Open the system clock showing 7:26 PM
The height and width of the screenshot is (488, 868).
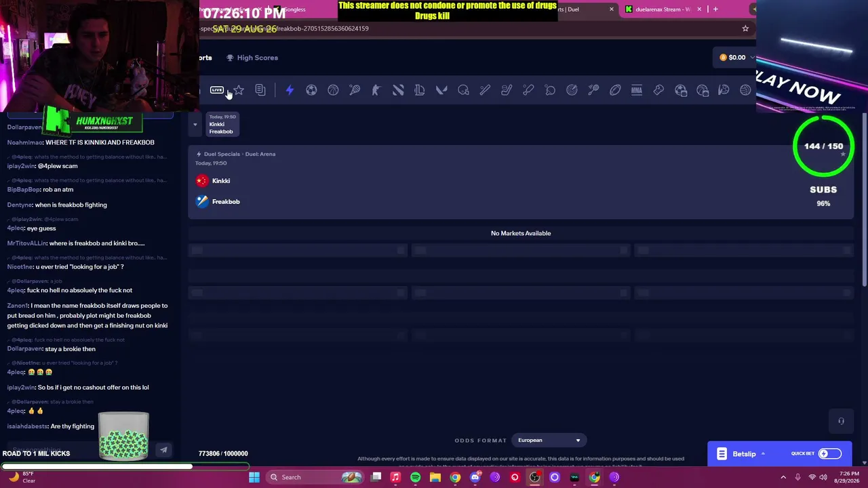point(849,477)
